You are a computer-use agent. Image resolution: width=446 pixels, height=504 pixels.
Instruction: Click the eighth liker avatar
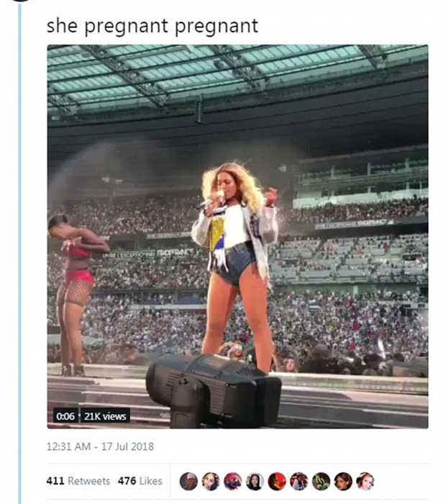point(344,481)
